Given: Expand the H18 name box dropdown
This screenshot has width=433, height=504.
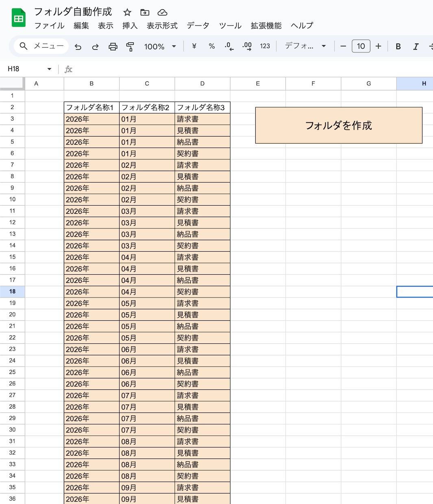Looking at the screenshot, I should (49, 69).
